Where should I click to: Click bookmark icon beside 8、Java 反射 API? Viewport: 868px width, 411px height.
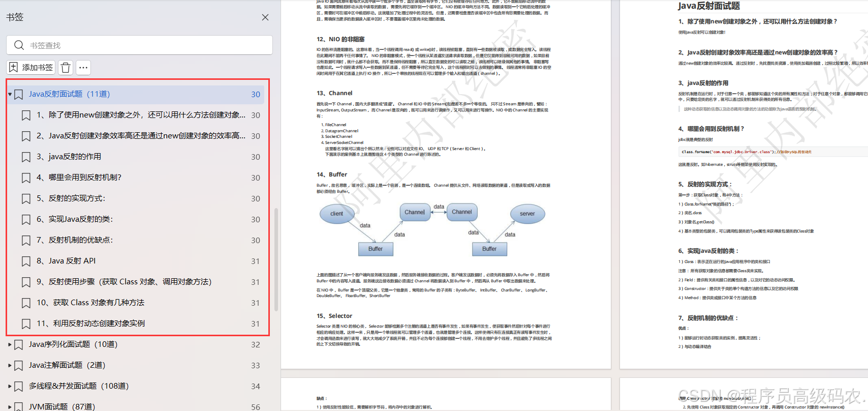pyautogui.click(x=26, y=261)
